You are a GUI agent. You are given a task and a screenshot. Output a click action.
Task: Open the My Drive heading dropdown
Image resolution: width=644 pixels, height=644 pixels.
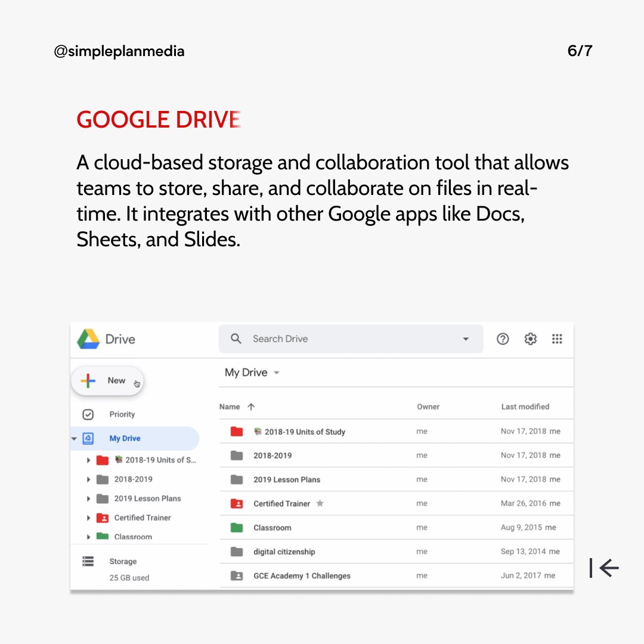point(277,373)
